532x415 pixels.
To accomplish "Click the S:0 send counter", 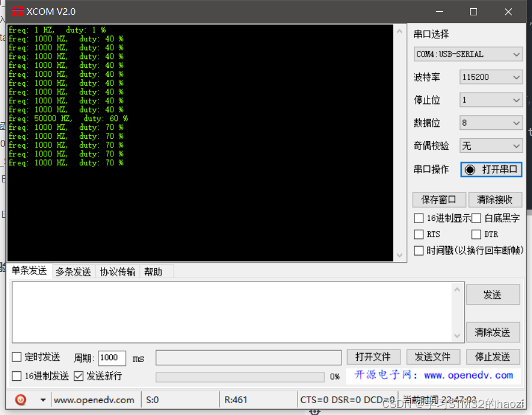I will (152, 400).
